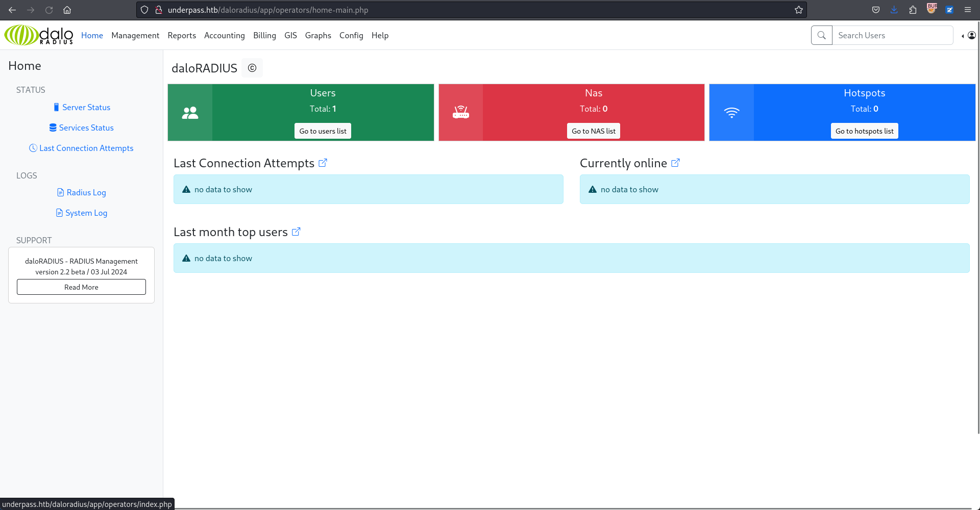
Task: Open Last Connection Attempts sidebar link
Action: point(82,148)
